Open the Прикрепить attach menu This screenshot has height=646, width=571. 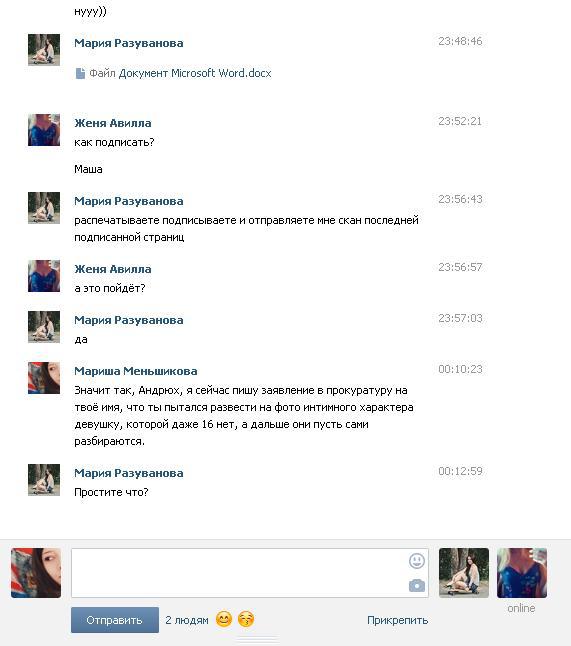tap(397, 620)
